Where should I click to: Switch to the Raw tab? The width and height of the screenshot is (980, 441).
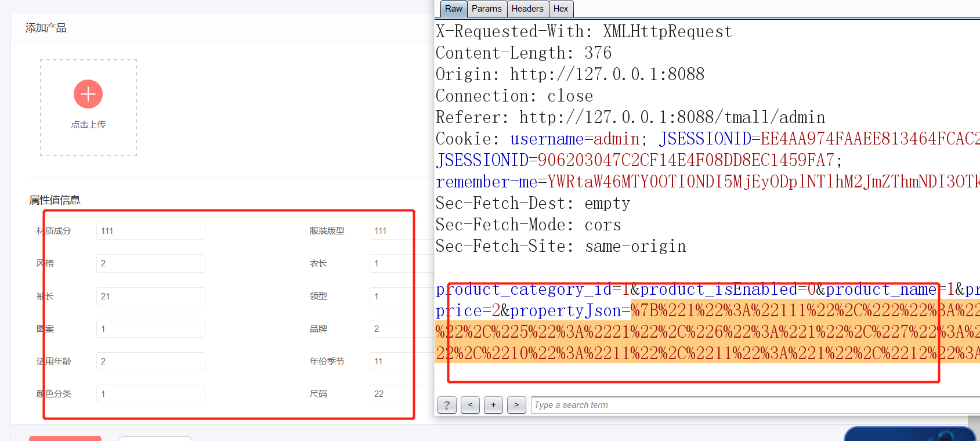pos(454,9)
